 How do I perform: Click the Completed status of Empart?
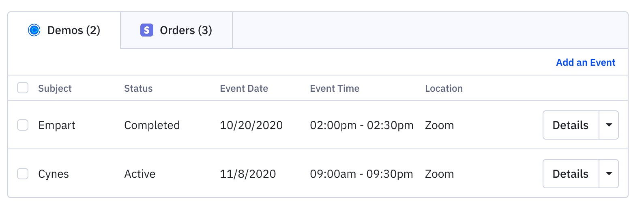[152, 125]
